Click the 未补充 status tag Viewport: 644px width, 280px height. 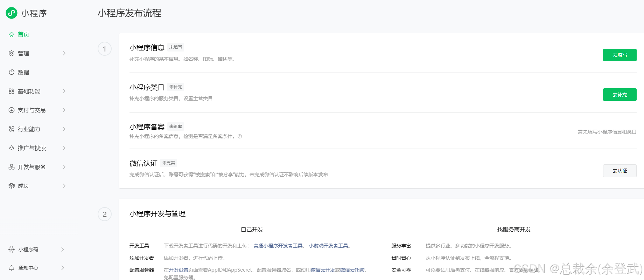point(176,87)
